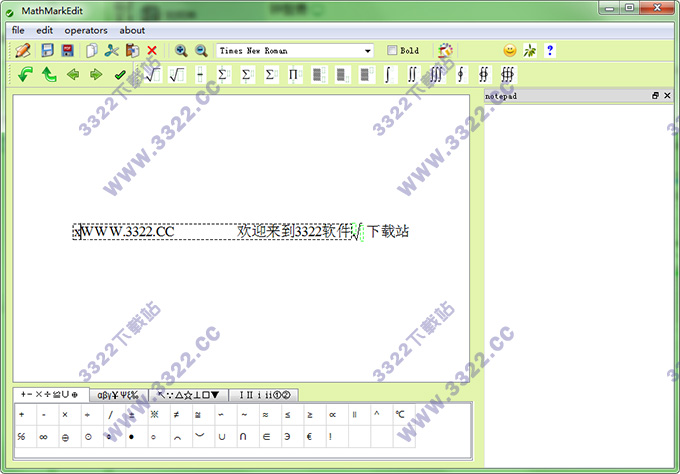Screen dimensions: 680x474
Task: Click the clipboard paste icon
Action: pos(132,50)
